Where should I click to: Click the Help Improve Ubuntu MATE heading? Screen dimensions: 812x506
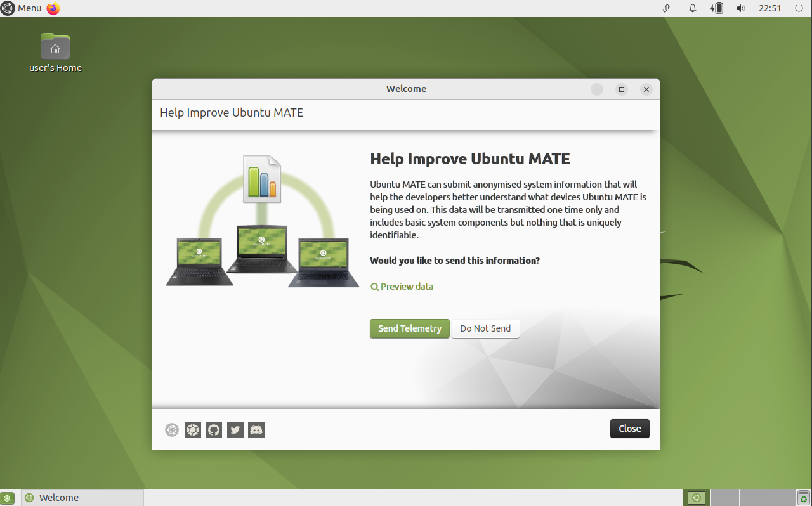(x=470, y=159)
